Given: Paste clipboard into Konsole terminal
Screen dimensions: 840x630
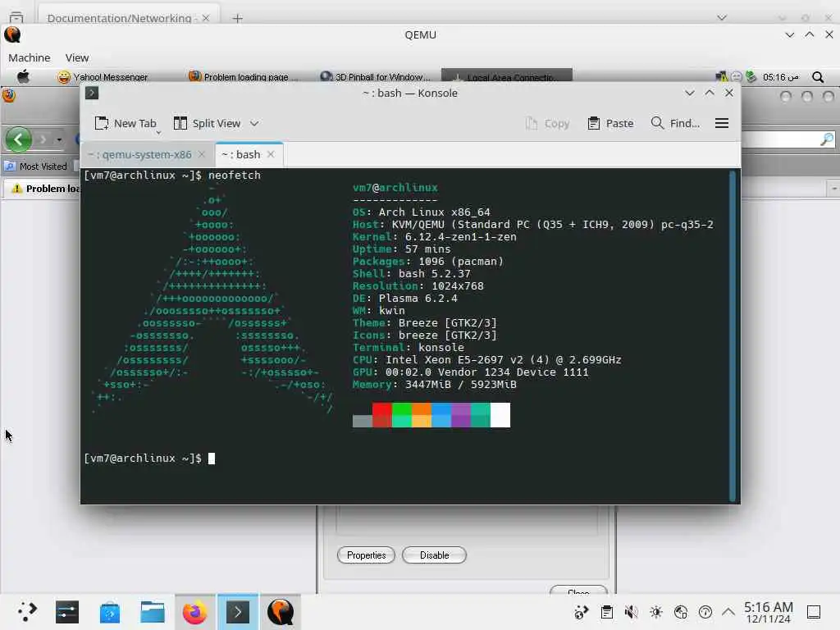Looking at the screenshot, I should (x=610, y=123).
